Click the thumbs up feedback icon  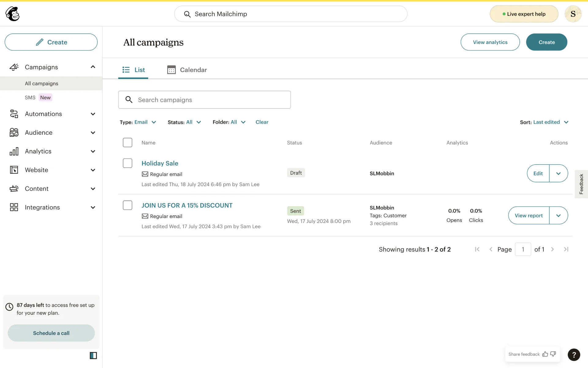[x=545, y=354]
